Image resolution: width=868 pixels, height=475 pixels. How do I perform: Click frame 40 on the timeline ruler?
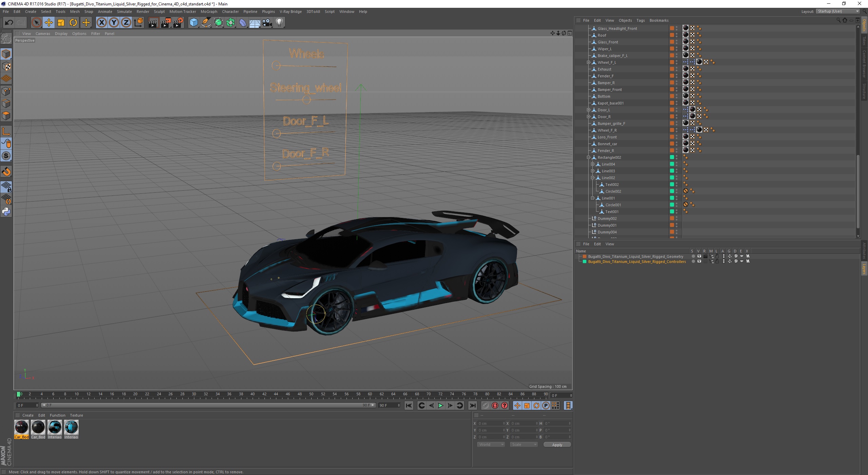tap(253, 394)
